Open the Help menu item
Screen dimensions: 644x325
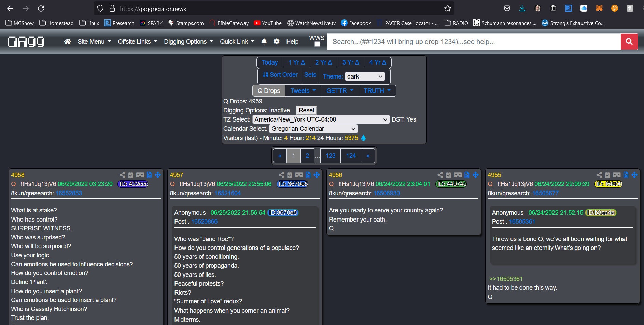292,42
